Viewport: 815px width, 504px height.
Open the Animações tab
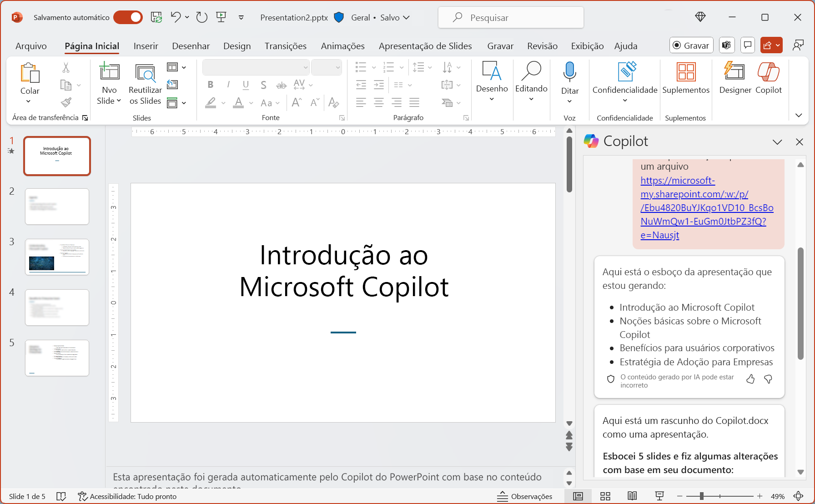(342, 46)
